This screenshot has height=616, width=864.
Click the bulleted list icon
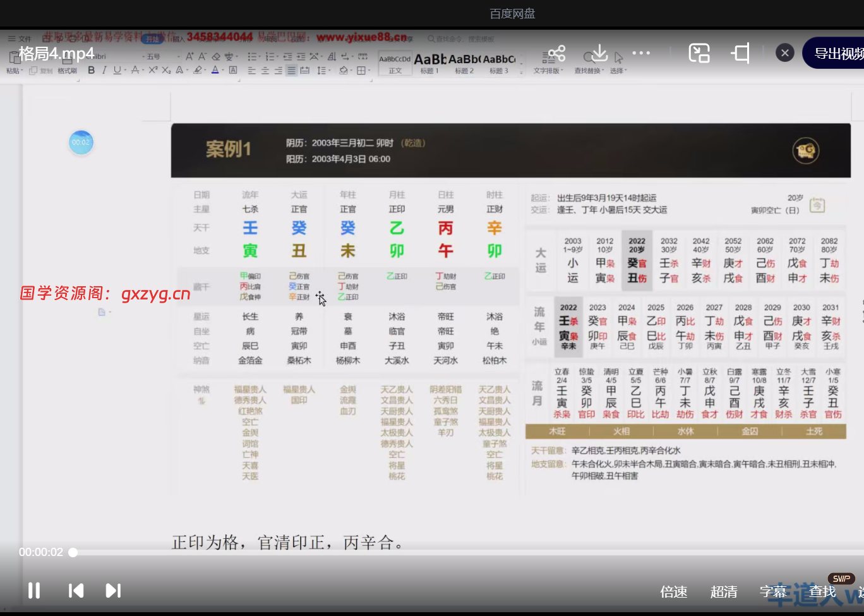(x=252, y=56)
